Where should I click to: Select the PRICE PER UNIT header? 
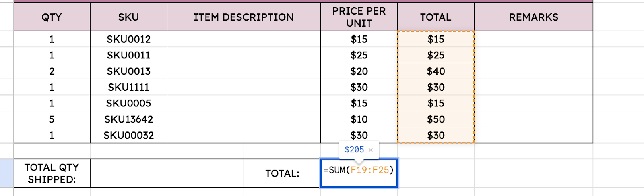click(359, 17)
